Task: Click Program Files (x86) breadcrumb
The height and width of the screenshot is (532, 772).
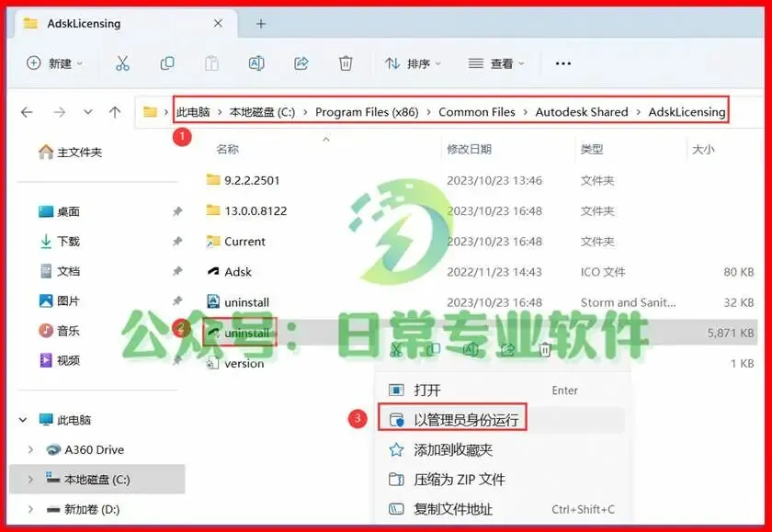Action: pyautogui.click(x=367, y=112)
